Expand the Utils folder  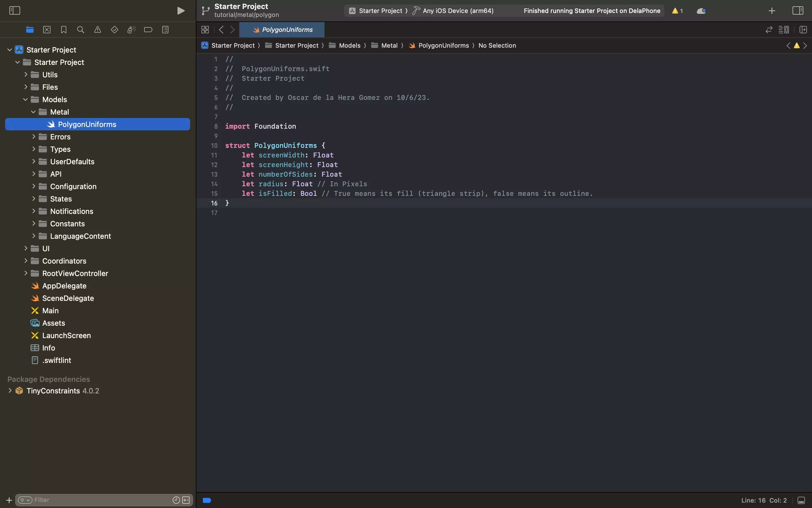click(25, 75)
